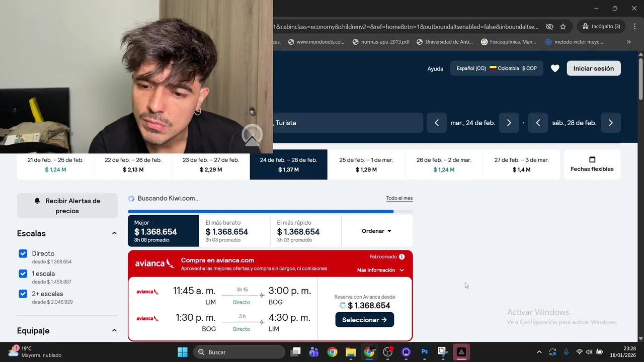
Task: Open the Windows Start menu
Action: pos(182,352)
